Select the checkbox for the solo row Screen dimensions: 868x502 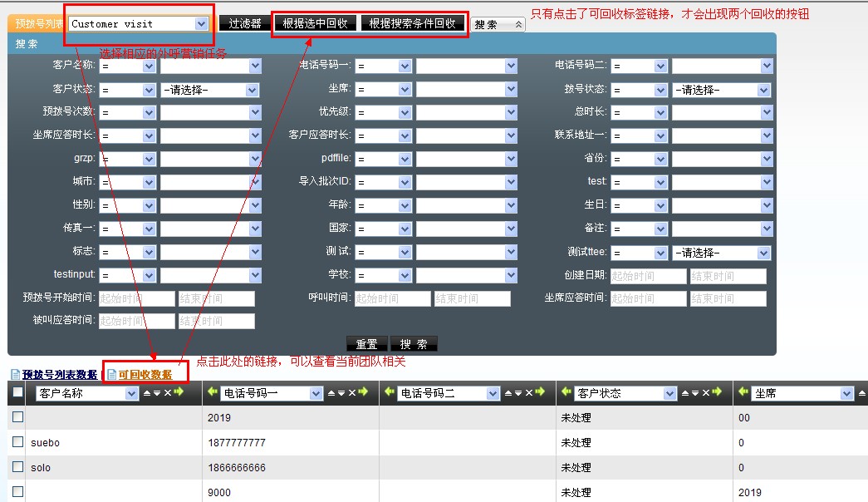tap(17, 467)
